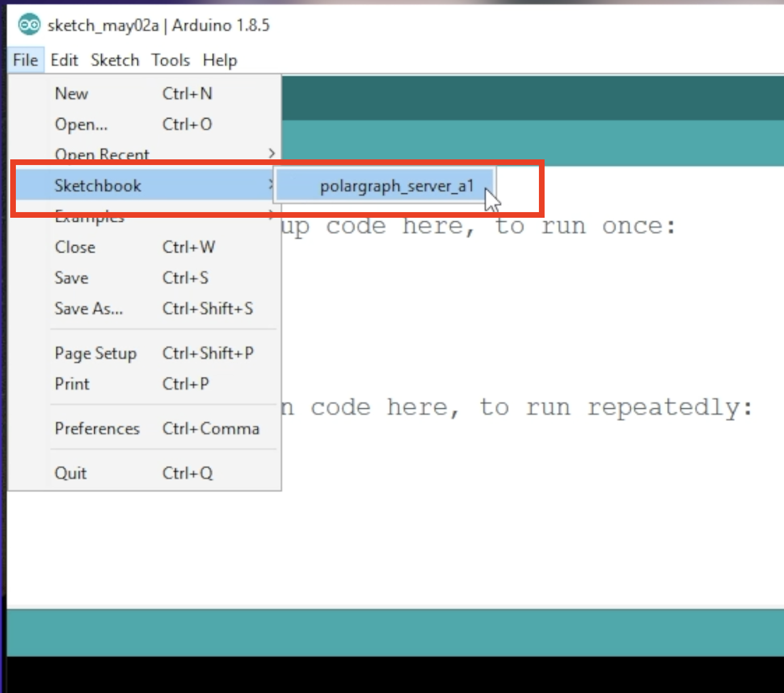
Task: Choose Save in the File menu
Action: (145, 278)
